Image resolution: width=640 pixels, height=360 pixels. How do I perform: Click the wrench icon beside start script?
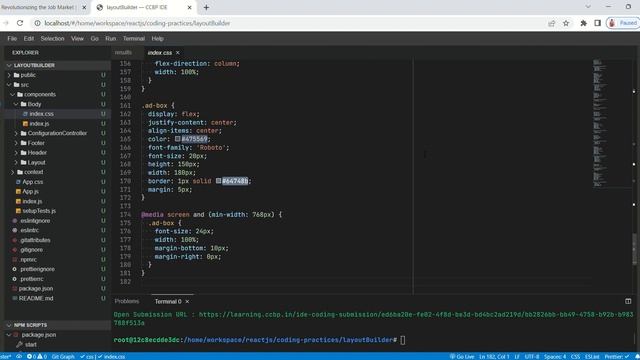pyautogui.click(x=19, y=344)
